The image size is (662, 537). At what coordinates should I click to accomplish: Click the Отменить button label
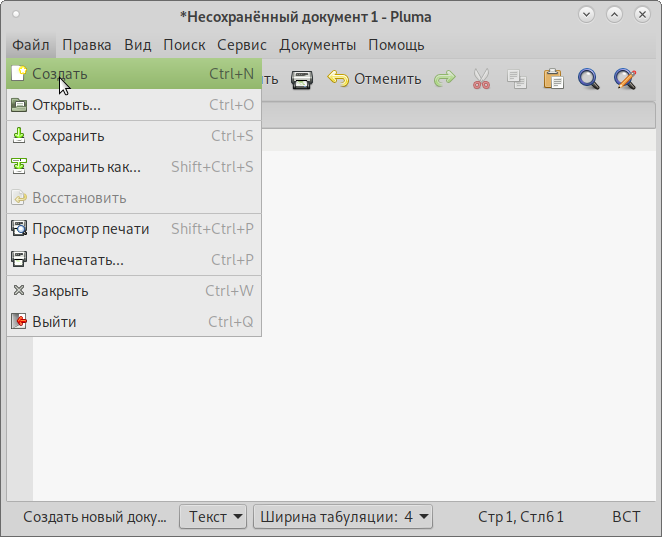(387, 79)
